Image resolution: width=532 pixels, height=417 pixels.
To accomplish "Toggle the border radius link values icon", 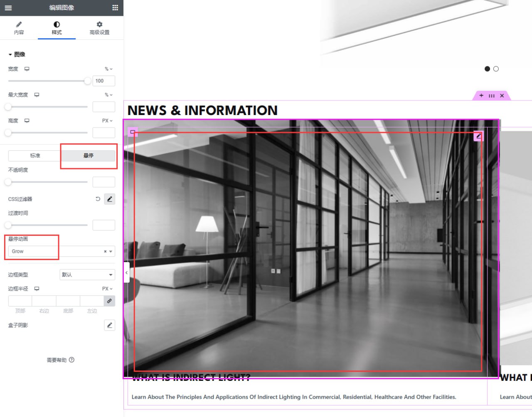I will click(109, 301).
